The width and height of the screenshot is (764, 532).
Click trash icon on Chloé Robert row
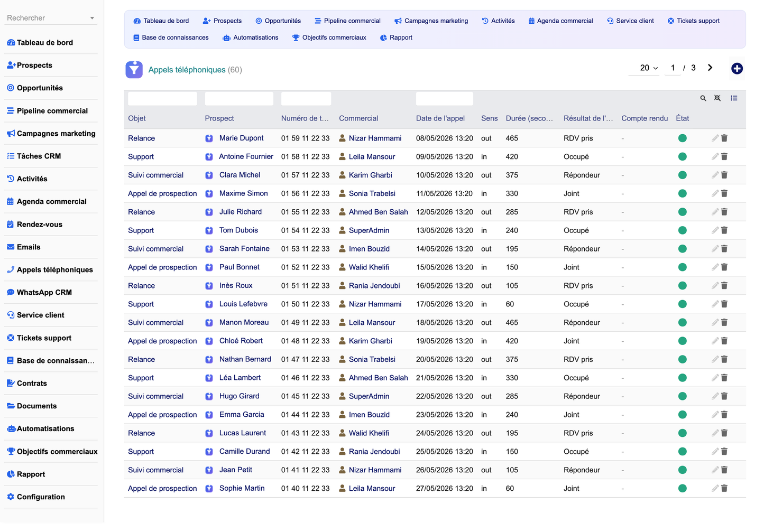(x=724, y=341)
